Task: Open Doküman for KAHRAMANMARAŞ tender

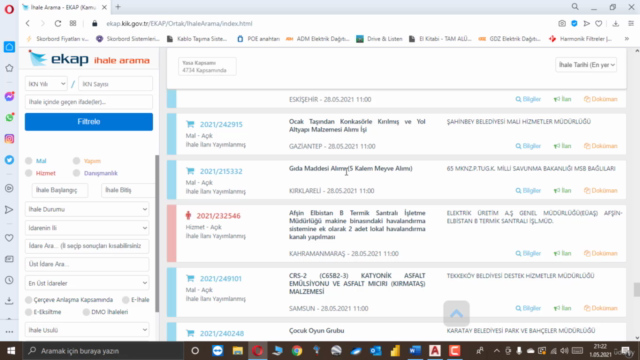Action: click(600, 253)
